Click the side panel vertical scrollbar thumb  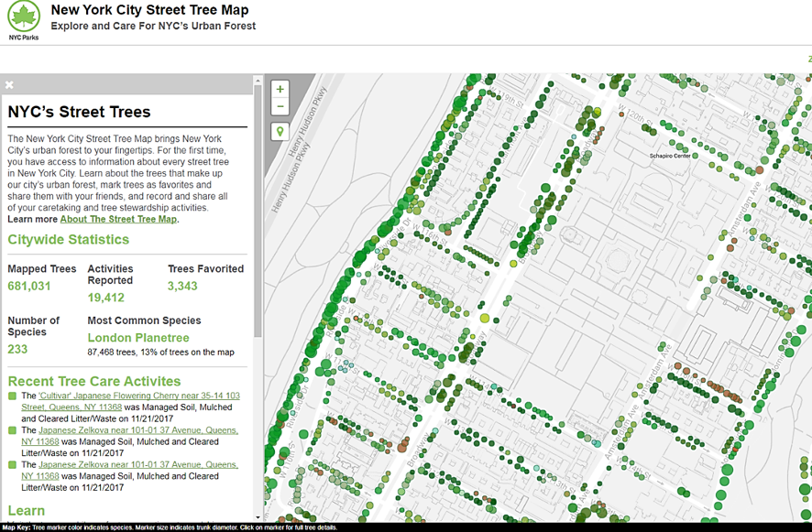coord(258,212)
